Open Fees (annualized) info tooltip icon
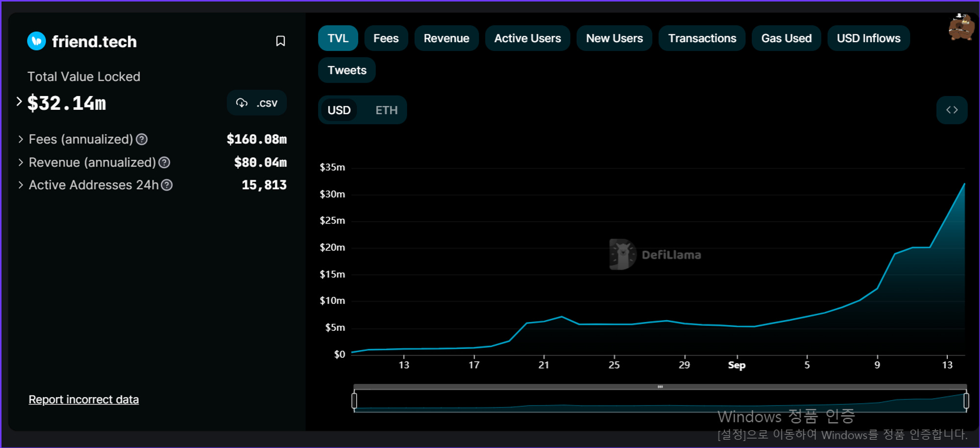 click(142, 140)
